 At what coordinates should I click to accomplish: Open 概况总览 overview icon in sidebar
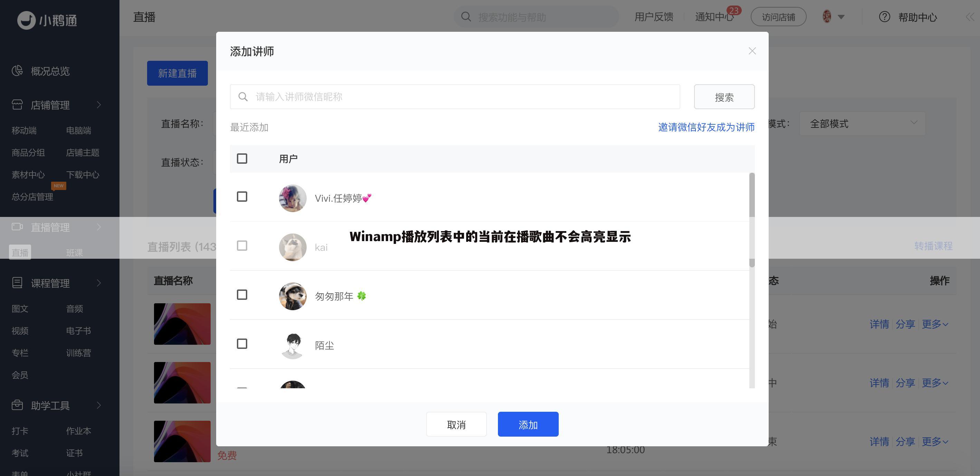[x=17, y=71]
